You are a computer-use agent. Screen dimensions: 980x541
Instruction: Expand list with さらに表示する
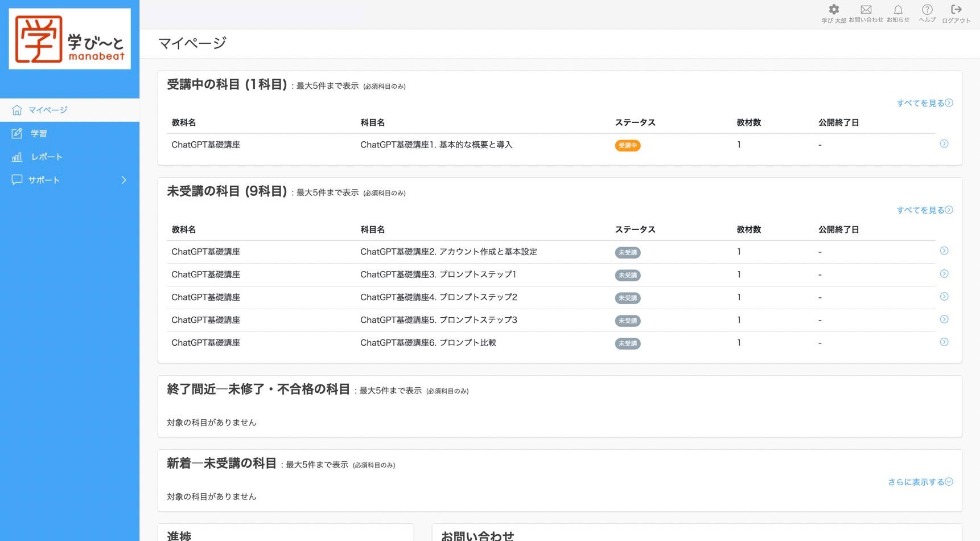[920, 482]
